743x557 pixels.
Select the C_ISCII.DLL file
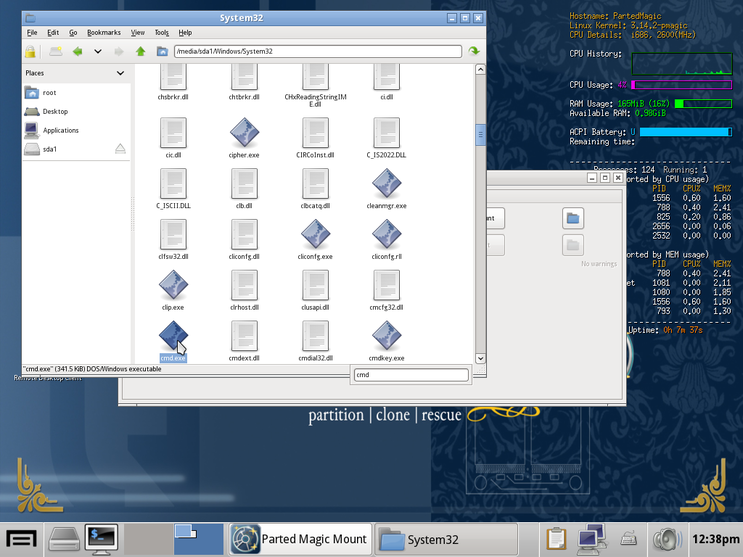pyautogui.click(x=173, y=188)
